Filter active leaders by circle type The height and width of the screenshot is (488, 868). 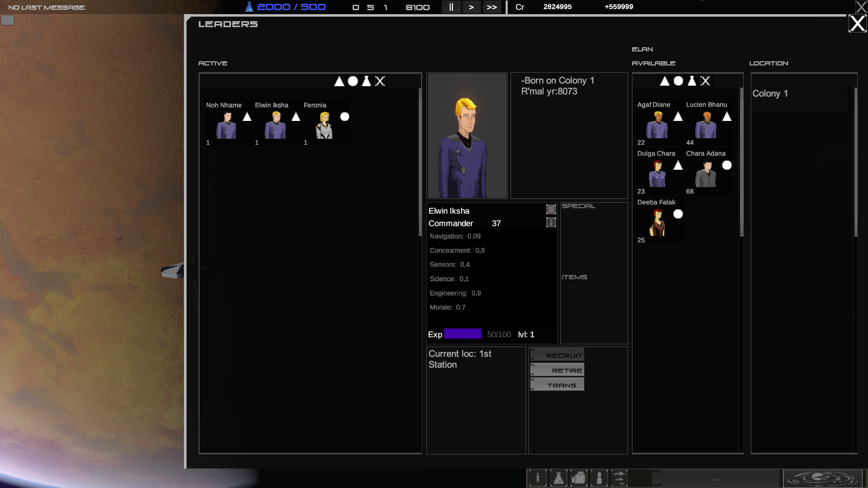[353, 81]
